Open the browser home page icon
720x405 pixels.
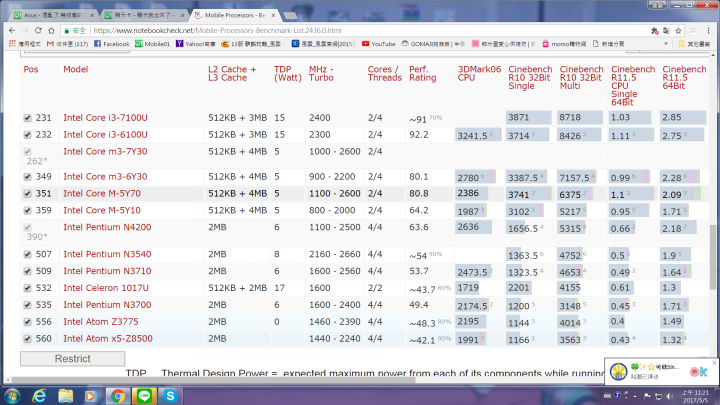[x=51, y=30]
